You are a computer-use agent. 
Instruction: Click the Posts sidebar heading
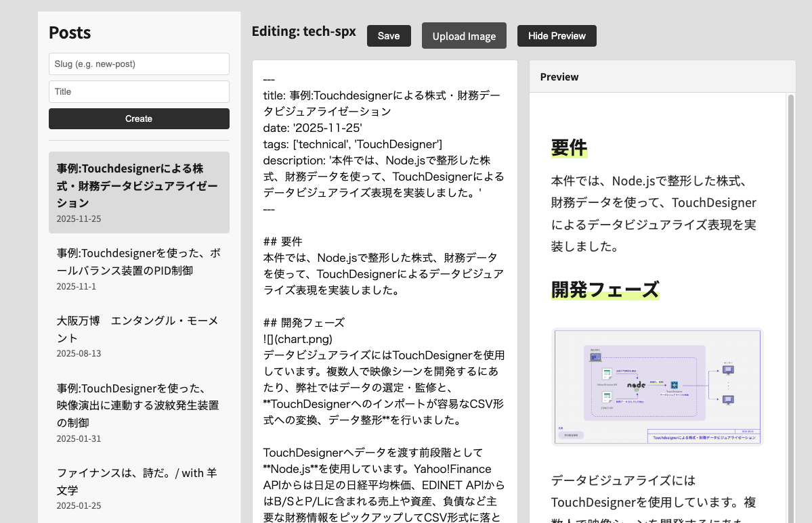point(70,32)
